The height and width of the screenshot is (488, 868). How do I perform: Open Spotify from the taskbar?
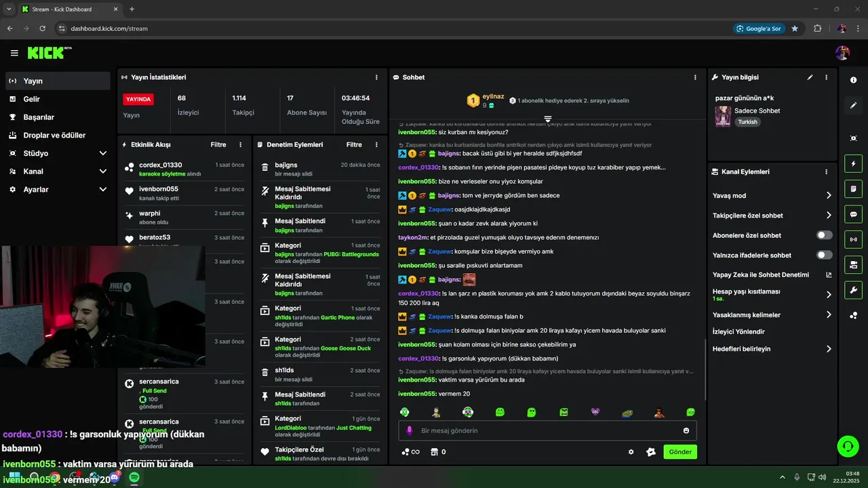pos(134,477)
